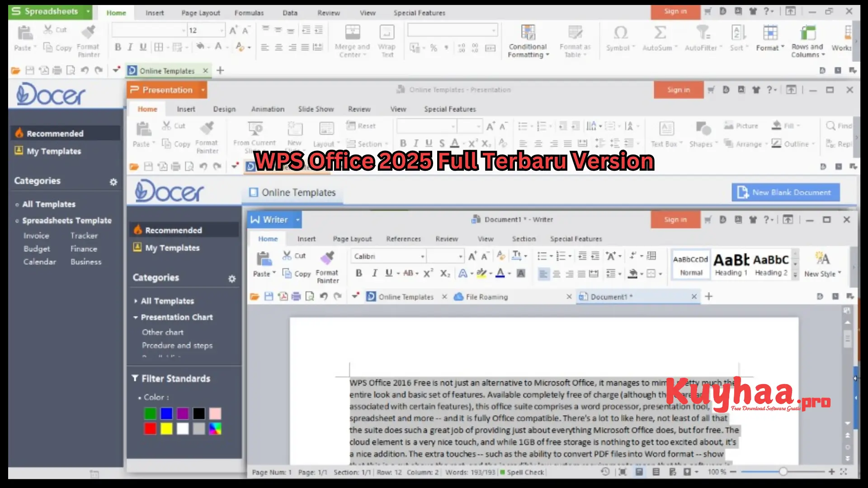
Task: Click Sign in on the Writer window
Action: click(675, 220)
